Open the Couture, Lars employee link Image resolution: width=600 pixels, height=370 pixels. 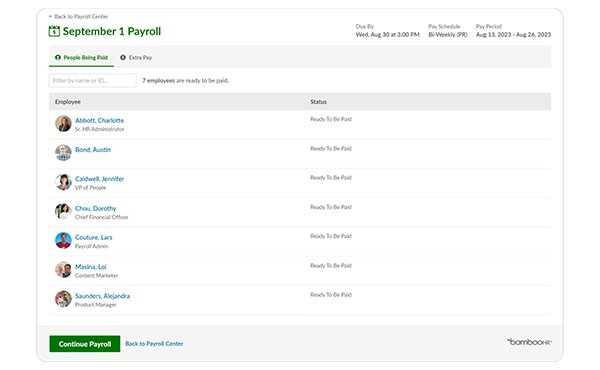pyautogui.click(x=94, y=237)
